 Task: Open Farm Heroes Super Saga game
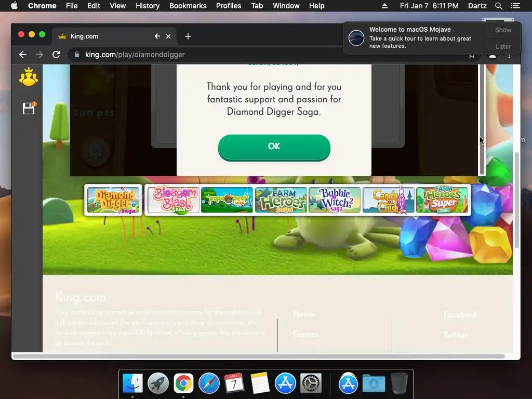coord(442,200)
